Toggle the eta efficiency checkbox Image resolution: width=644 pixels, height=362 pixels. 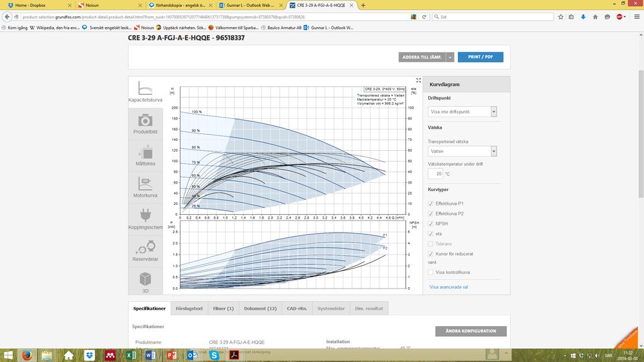430,234
